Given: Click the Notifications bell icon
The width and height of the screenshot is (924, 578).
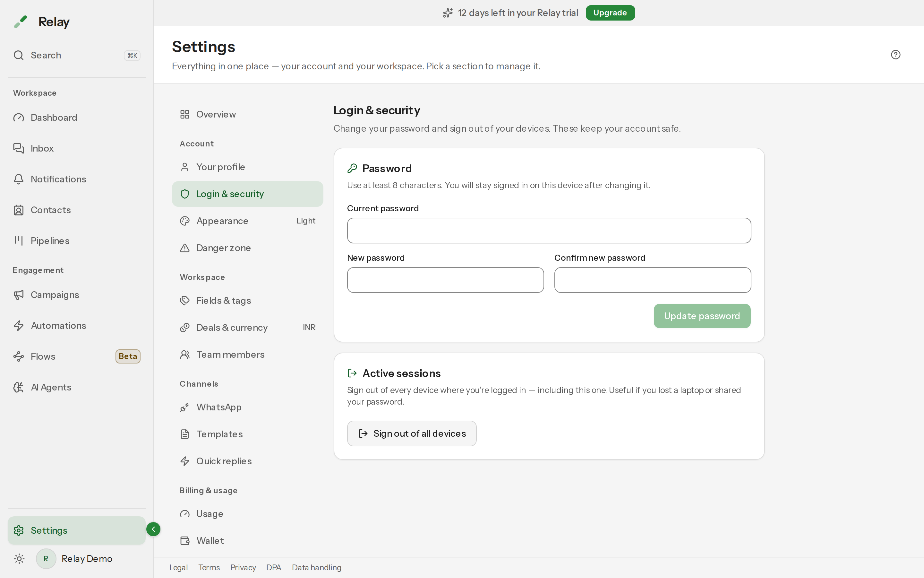Looking at the screenshot, I should pyautogui.click(x=18, y=179).
